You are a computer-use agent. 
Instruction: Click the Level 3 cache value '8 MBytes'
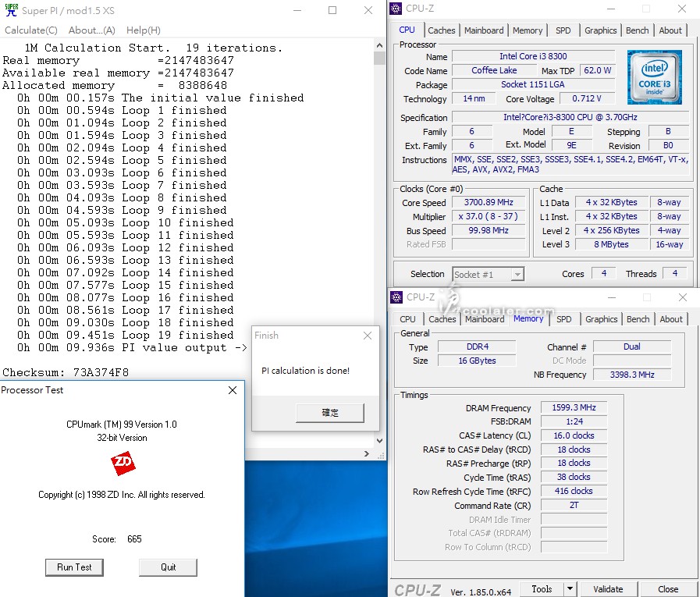click(x=611, y=244)
